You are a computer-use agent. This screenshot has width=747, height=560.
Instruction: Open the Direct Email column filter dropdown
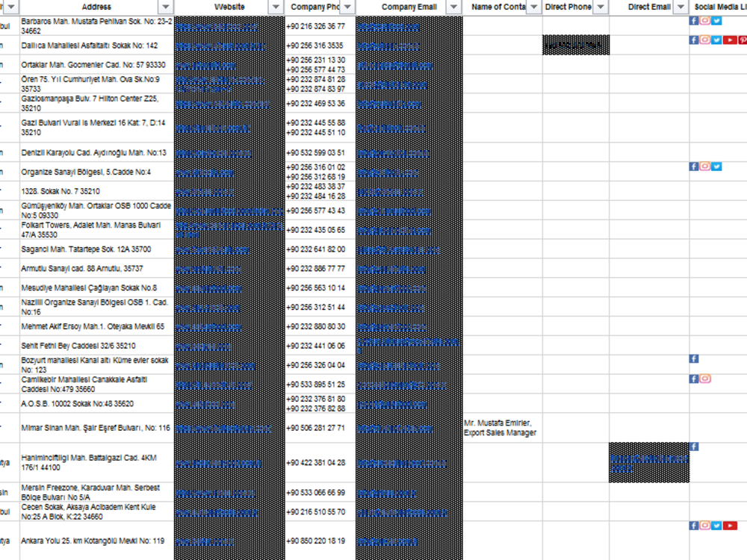681,7
